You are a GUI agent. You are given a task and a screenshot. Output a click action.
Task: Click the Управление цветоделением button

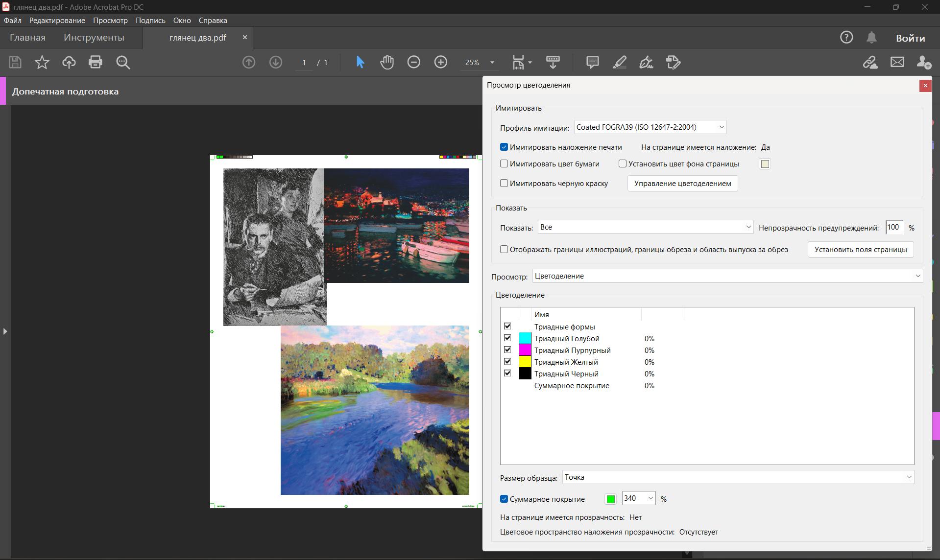pos(682,184)
